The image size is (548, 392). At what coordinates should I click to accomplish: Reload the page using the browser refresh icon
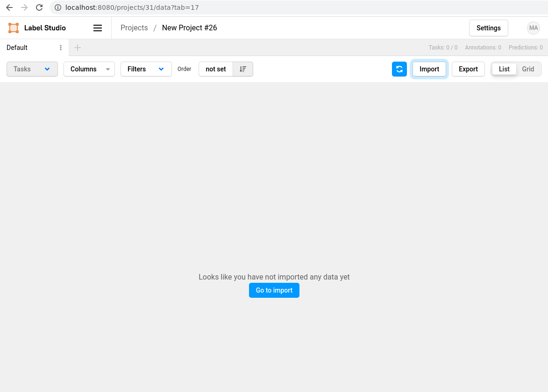(x=39, y=7)
